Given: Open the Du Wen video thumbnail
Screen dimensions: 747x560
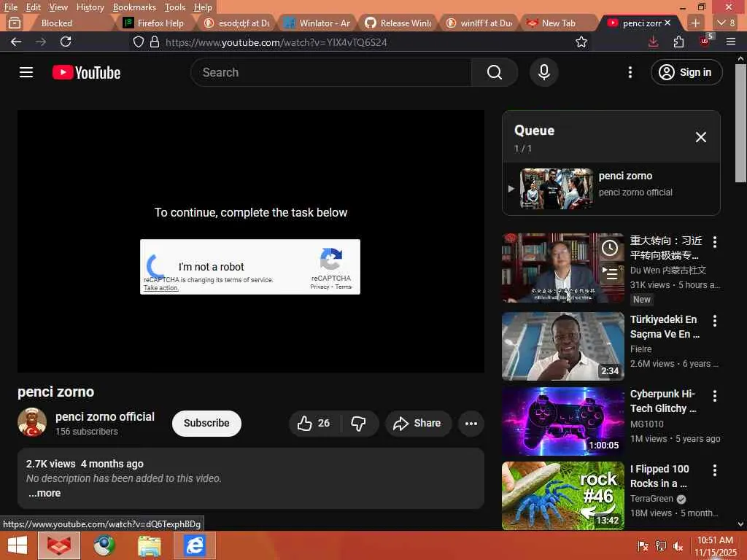Looking at the screenshot, I should tap(562, 268).
